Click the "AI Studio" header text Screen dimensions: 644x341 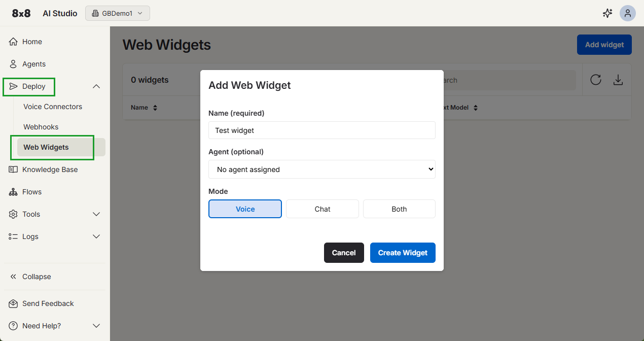click(60, 14)
